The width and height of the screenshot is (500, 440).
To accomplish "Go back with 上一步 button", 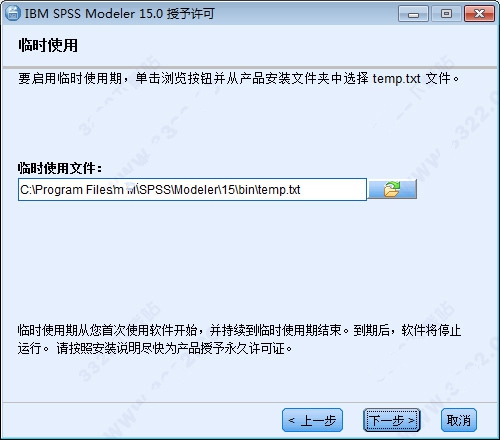I will [x=312, y=420].
